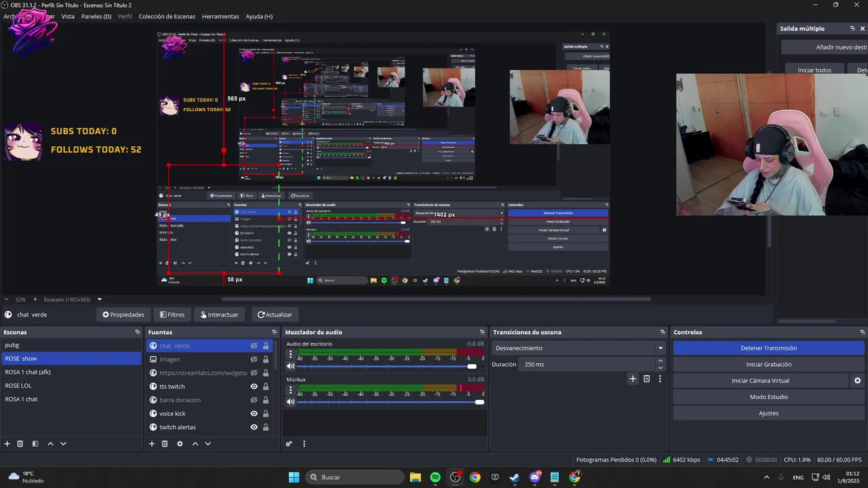
Task: Click Detener Transmisión button
Action: pos(769,348)
